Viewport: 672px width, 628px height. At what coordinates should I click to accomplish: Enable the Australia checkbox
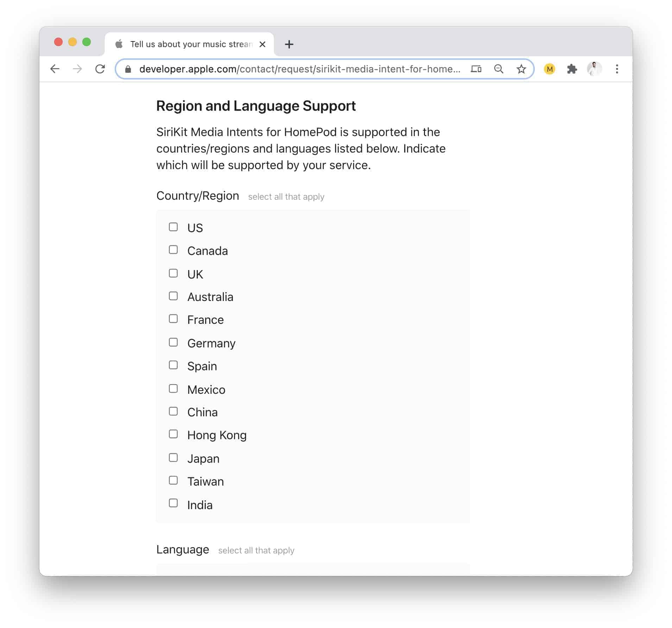[x=173, y=296]
